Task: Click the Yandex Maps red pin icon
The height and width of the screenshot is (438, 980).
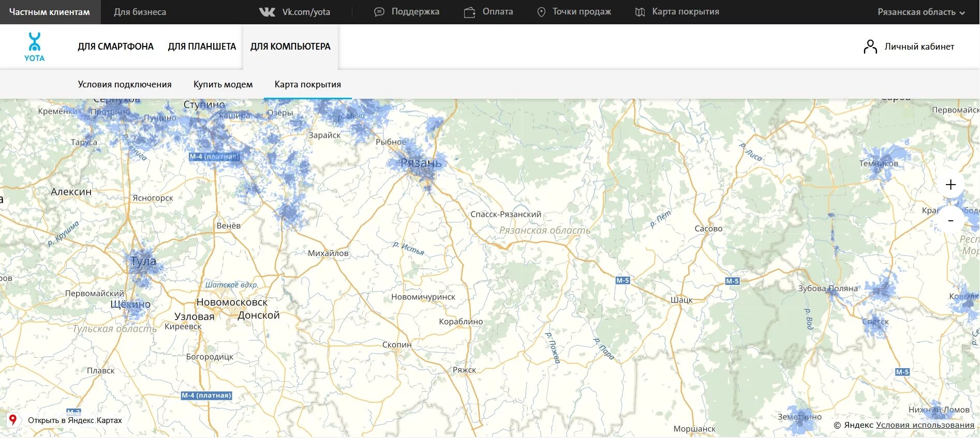Action: point(13,419)
